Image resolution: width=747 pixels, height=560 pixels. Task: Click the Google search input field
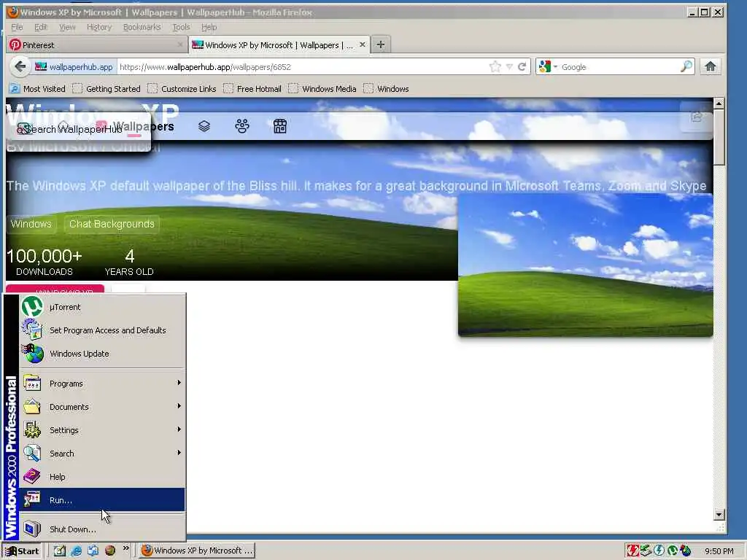[619, 67]
